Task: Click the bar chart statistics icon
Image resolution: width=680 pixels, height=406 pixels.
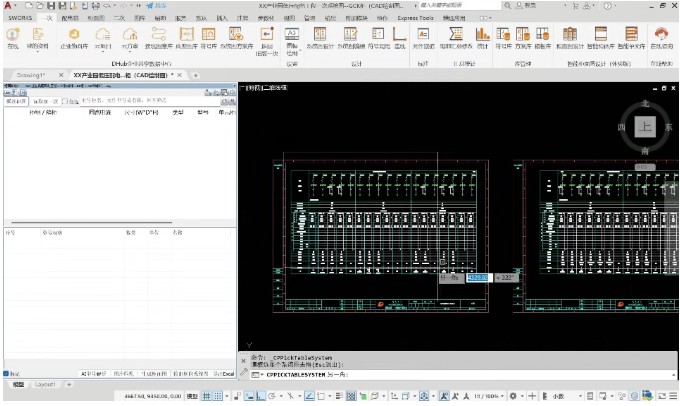Action: (x=482, y=34)
